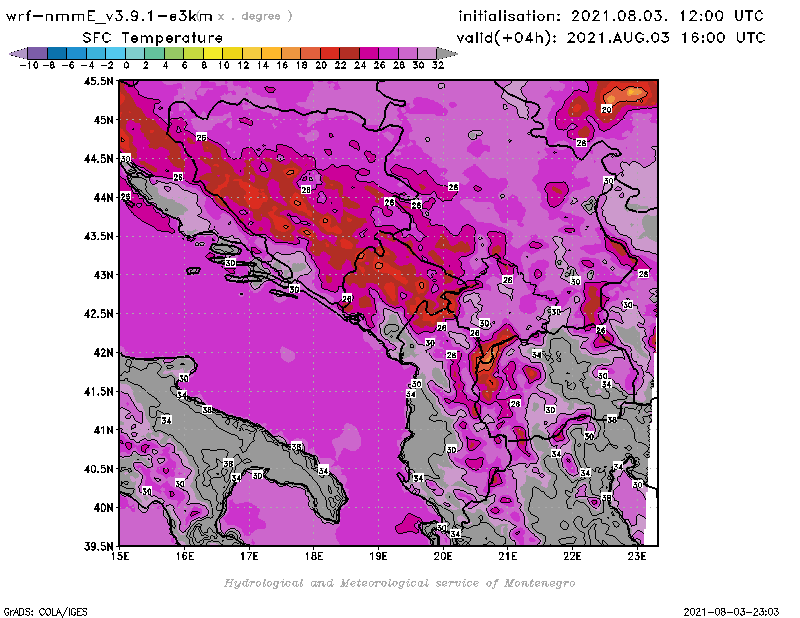Select the initialisation date and time text
The image size is (800, 618).
(611, 16)
